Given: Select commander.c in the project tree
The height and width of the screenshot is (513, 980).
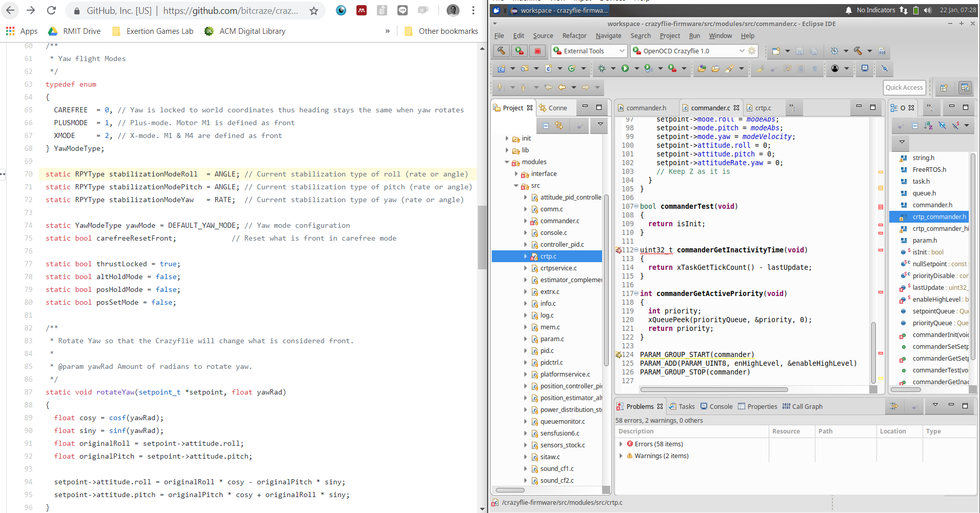Looking at the screenshot, I should pyautogui.click(x=559, y=221).
